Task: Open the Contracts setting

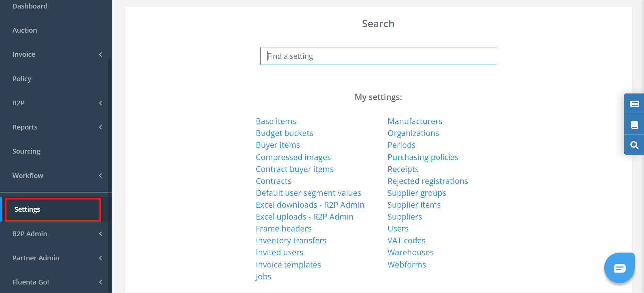Action: click(x=273, y=181)
